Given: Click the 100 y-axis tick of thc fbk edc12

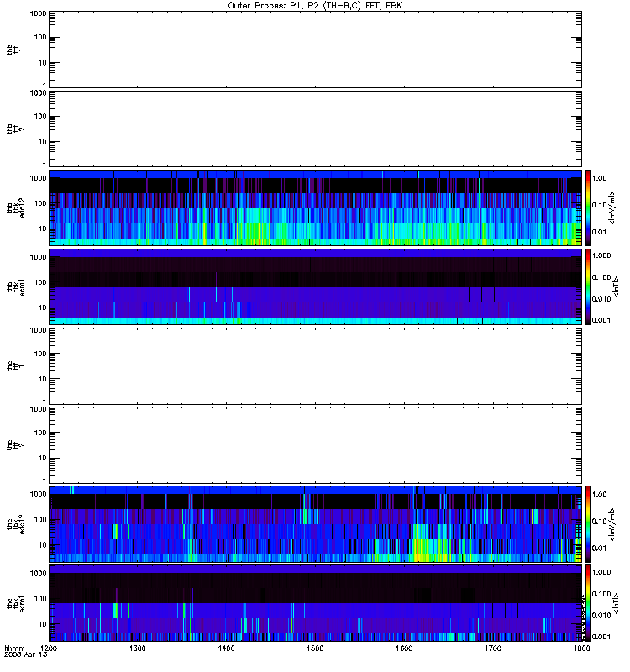Looking at the screenshot, I should pos(40,520).
